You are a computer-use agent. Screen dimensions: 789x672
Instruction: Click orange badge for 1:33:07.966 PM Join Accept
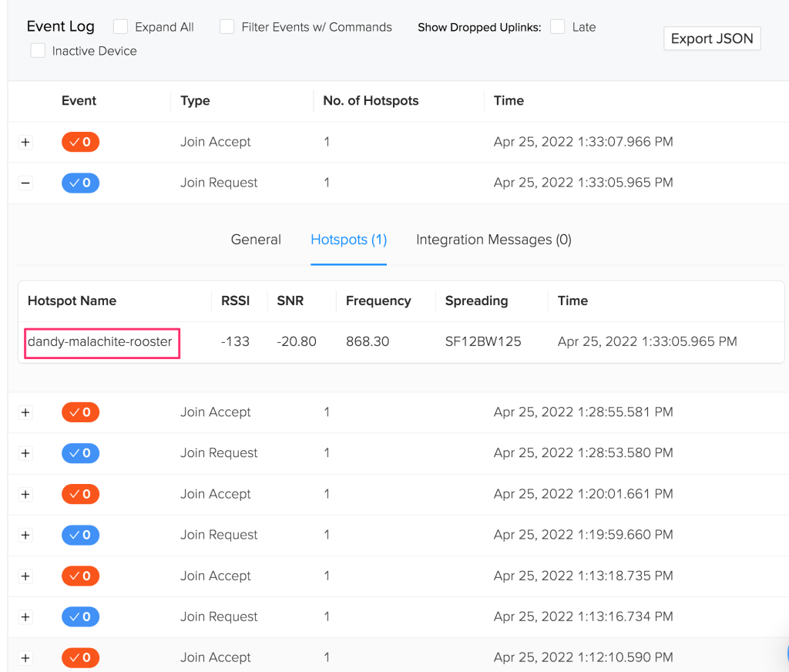(x=80, y=142)
